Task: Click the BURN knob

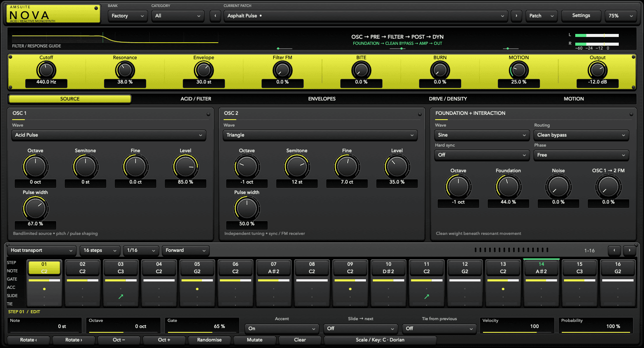Action: pos(440,70)
